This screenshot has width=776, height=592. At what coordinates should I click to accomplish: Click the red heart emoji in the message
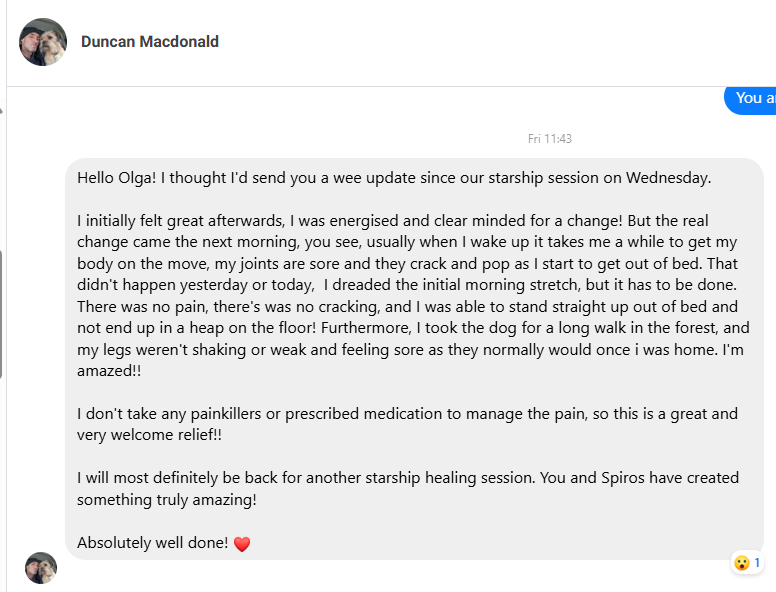pyautogui.click(x=241, y=544)
